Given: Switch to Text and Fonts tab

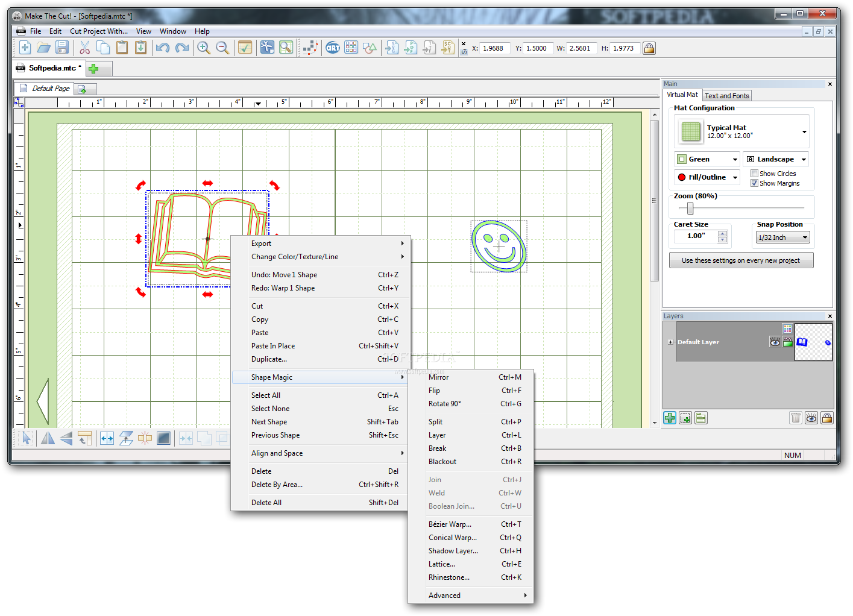Looking at the screenshot, I should [x=727, y=96].
